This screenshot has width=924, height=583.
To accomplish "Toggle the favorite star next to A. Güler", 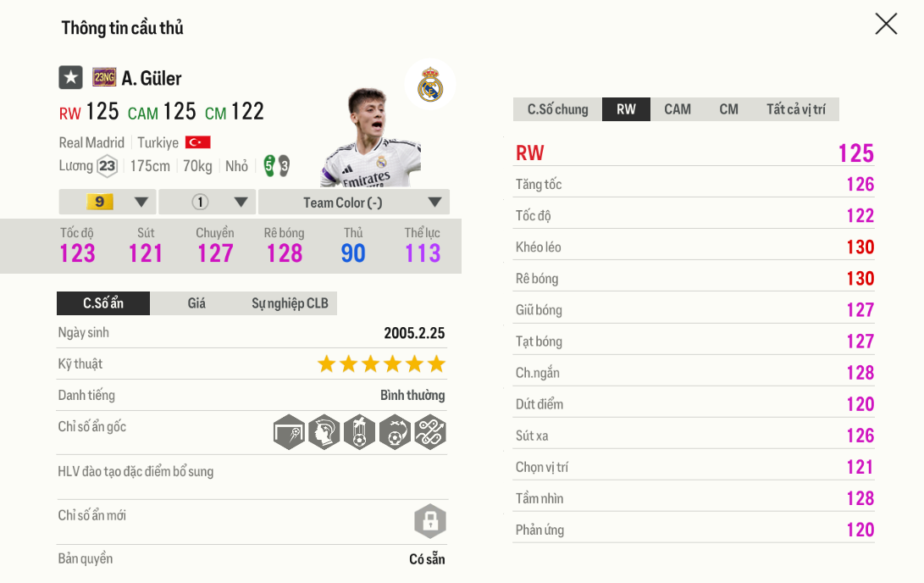I will pyautogui.click(x=70, y=78).
